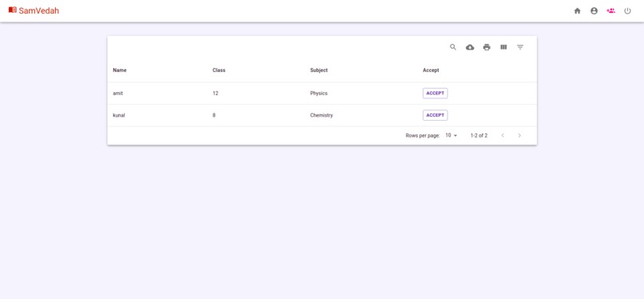Open the view columns icon
The image size is (644, 299).
503,47
